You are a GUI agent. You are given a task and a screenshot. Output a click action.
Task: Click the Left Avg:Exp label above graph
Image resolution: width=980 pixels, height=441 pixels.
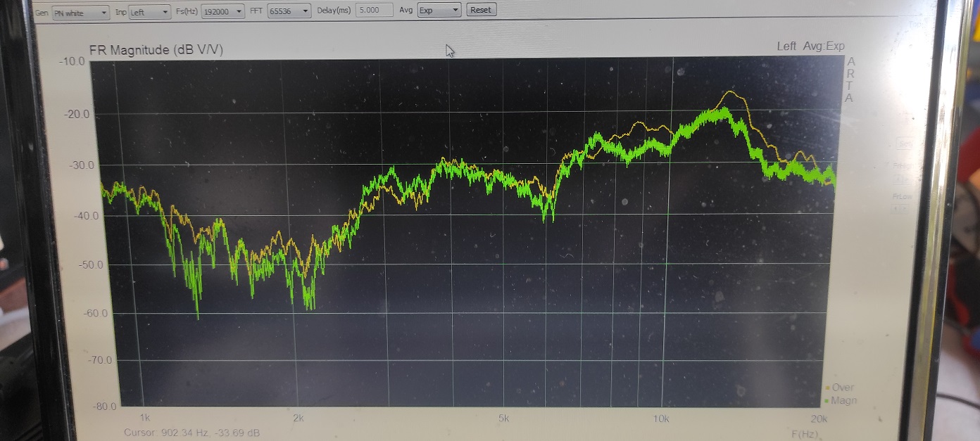810,46
